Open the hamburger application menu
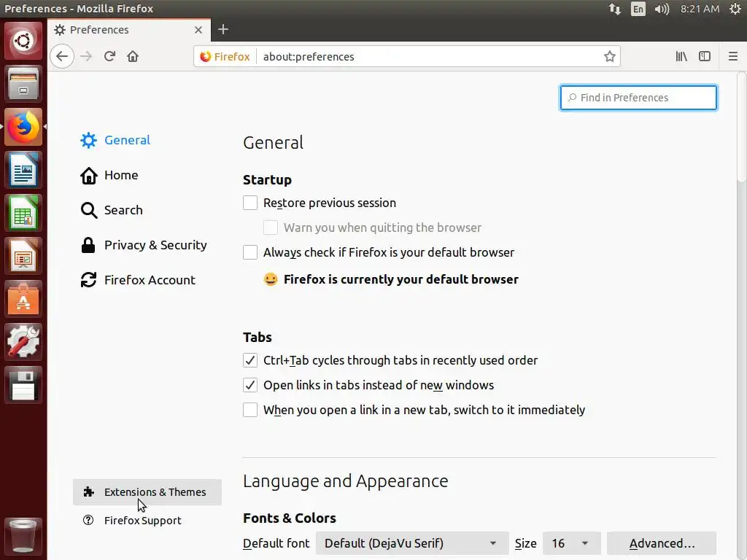The height and width of the screenshot is (560, 747). [x=732, y=56]
